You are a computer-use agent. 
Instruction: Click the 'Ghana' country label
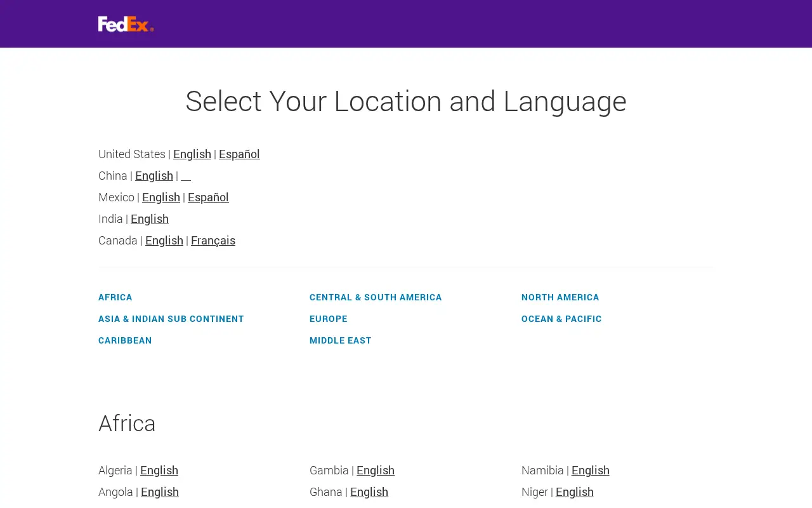click(x=326, y=491)
